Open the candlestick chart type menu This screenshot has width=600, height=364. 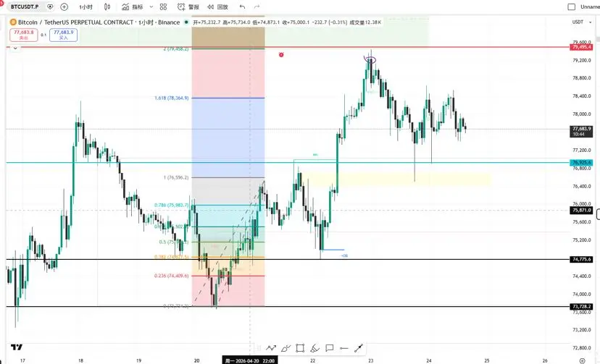(107, 7)
